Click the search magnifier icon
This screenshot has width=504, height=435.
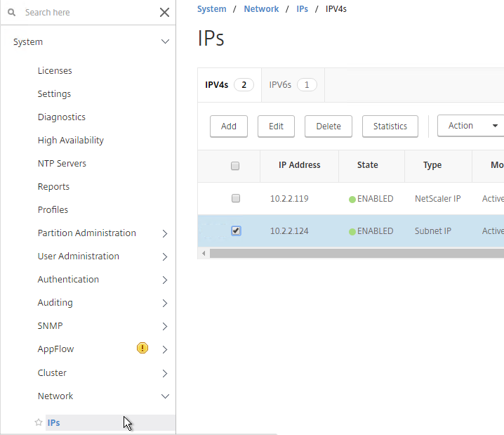point(11,13)
